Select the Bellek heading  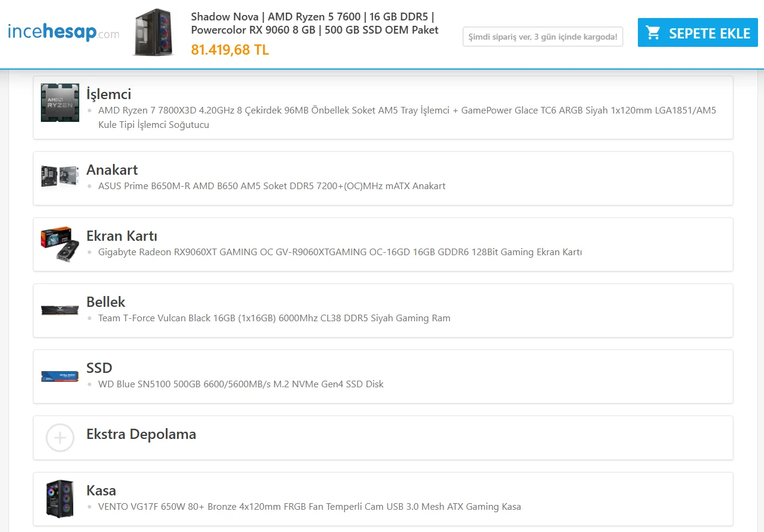point(106,302)
